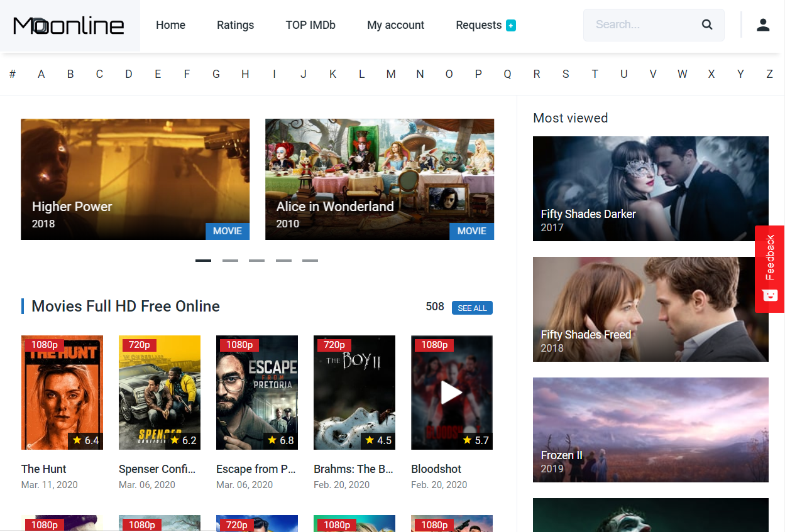Image resolution: width=785 pixels, height=532 pixels.
Task: Open the Requests menu item
Action: pos(479,25)
